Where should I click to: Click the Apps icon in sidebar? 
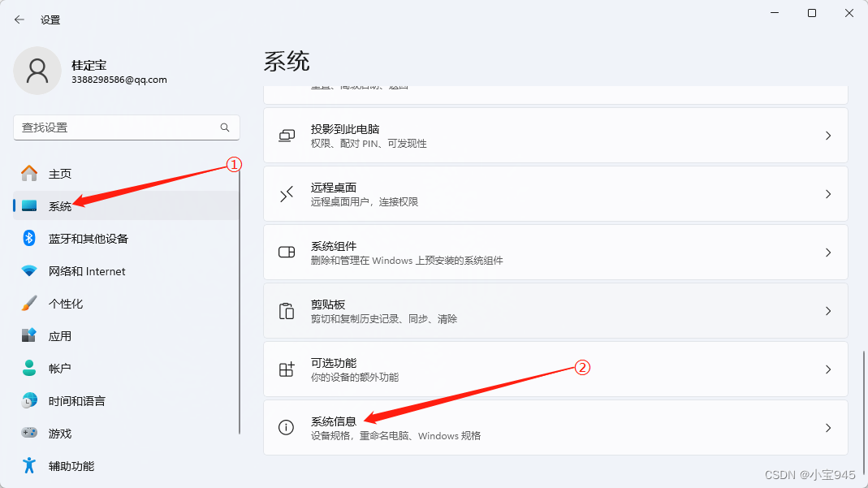(29, 336)
